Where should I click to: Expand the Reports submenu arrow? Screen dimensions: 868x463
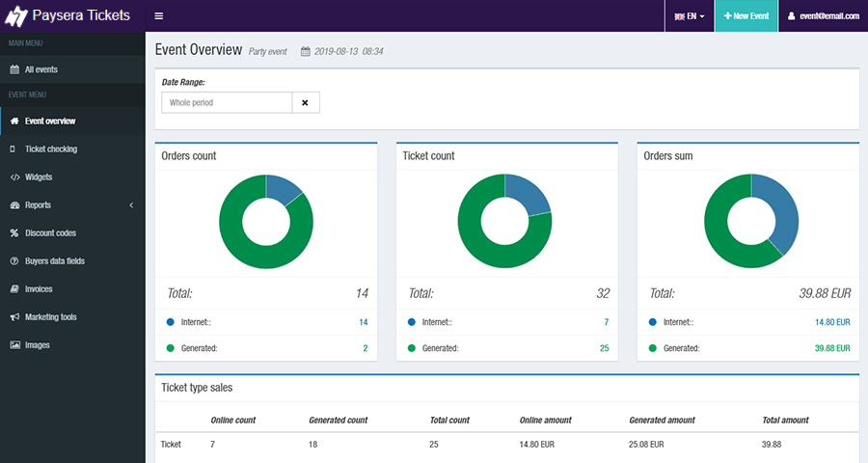131,205
